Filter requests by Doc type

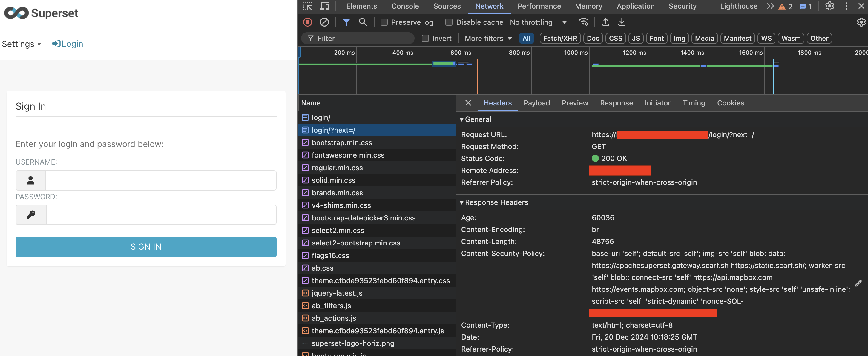(593, 39)
